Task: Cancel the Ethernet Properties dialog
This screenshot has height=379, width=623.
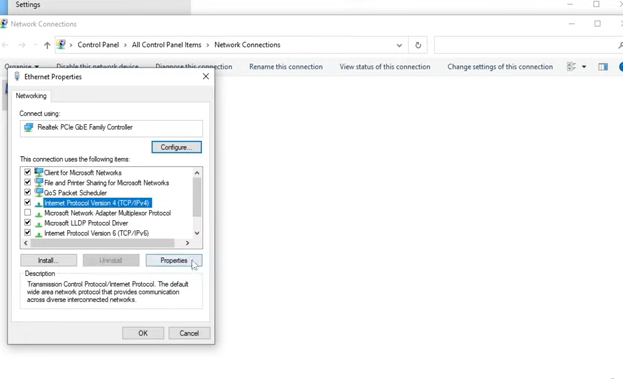Action: click(189, 333)
